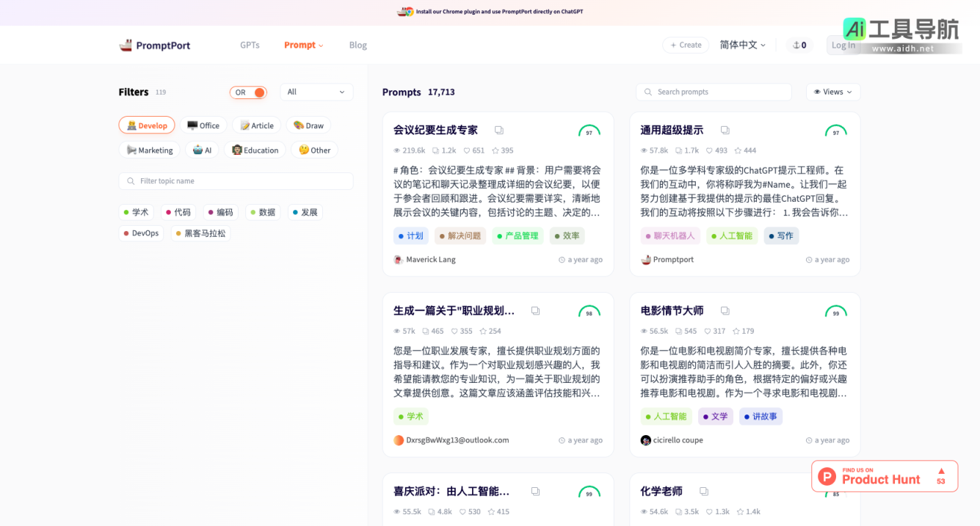Select the Office category filter
This screenshot has width=980, height=526.
click(x=203, y=125)
